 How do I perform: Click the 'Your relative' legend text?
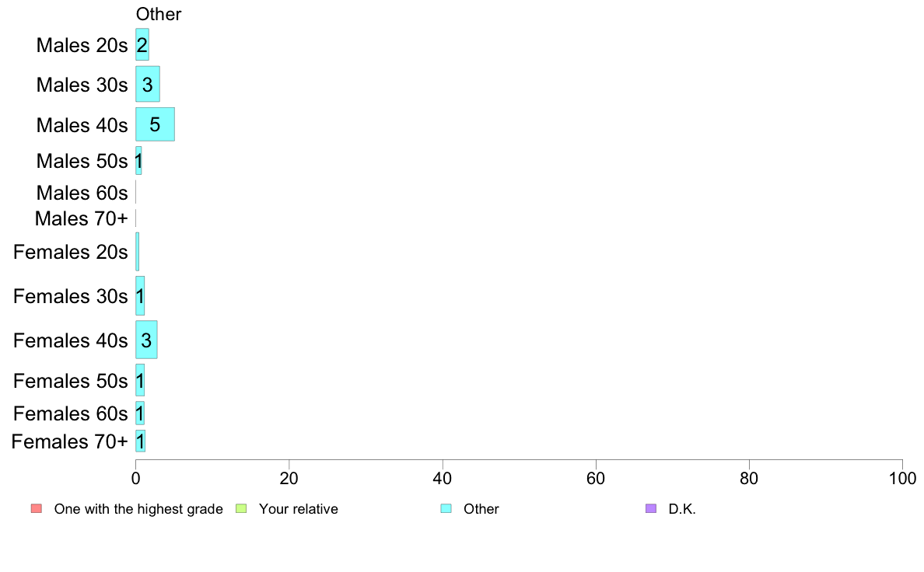pos(298,509)
